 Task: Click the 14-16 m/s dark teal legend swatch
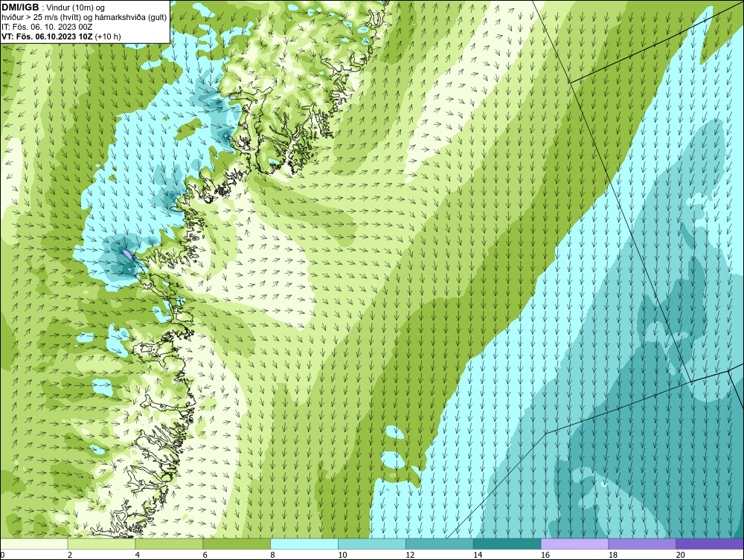pos(507,544)
